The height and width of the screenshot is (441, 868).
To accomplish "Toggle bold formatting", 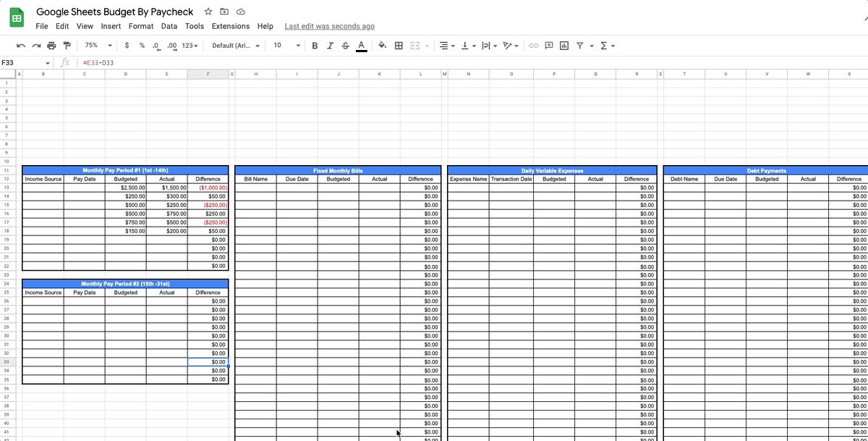I will coord(315,46).
